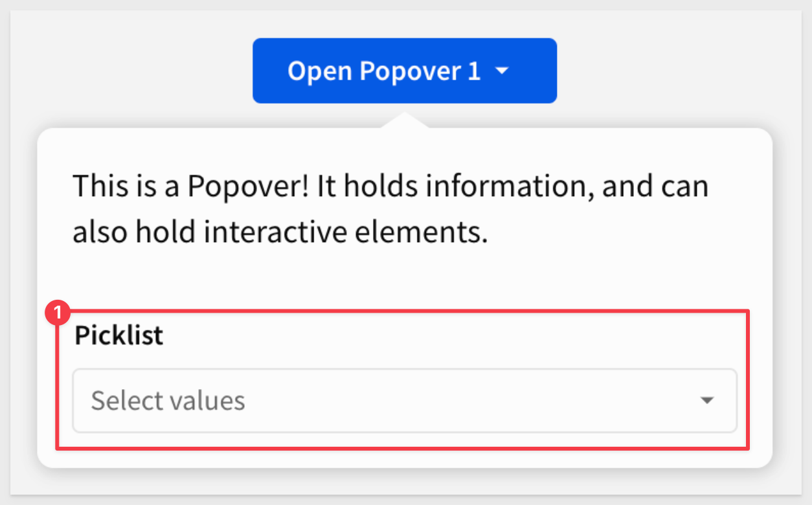Expand the picklist using its arrow icon
The image size is (812, 505).
click(707, 401)
